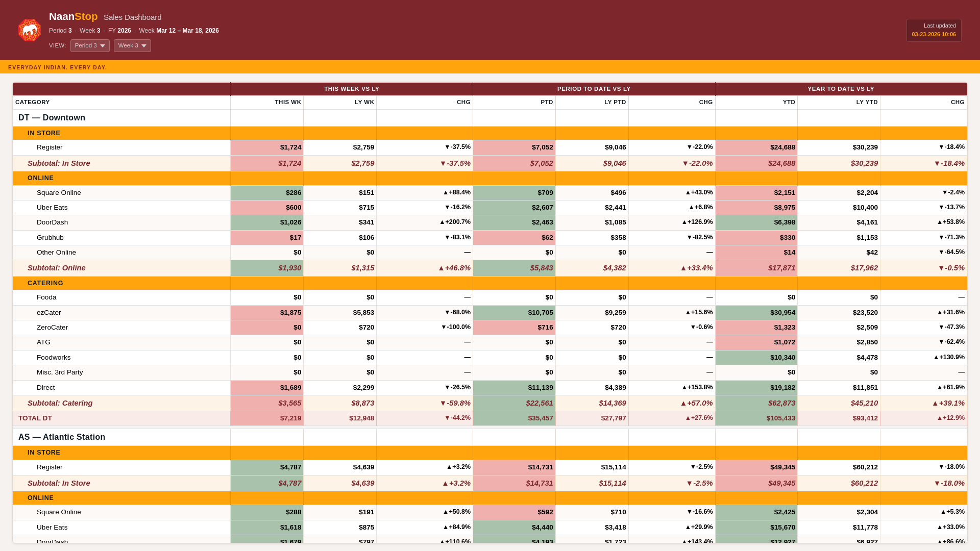The height and width of the screenshot is (551, 980).
Task: Click the DT ONLINE group band
Action: [x=490, y=178]
